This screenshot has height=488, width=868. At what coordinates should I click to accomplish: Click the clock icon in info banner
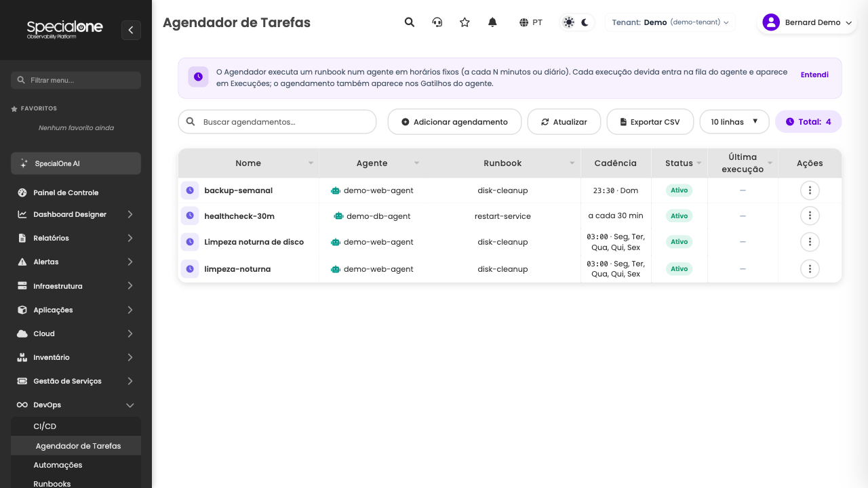click(x=198, y=77)
